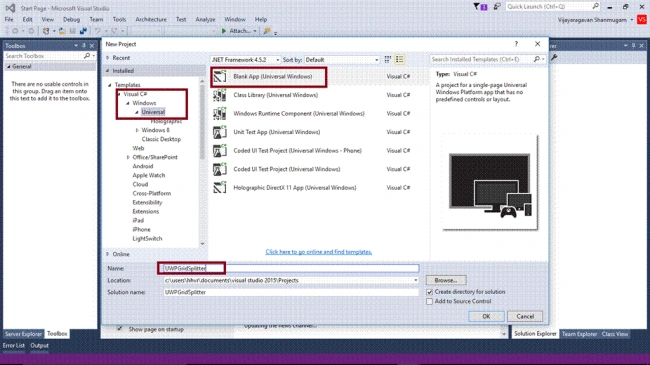
Task: Switch to the Server Explorer tab
Action: 23,334
